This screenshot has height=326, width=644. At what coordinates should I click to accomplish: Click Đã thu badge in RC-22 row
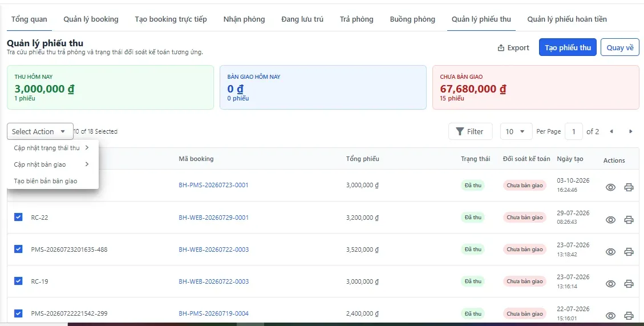473,217
